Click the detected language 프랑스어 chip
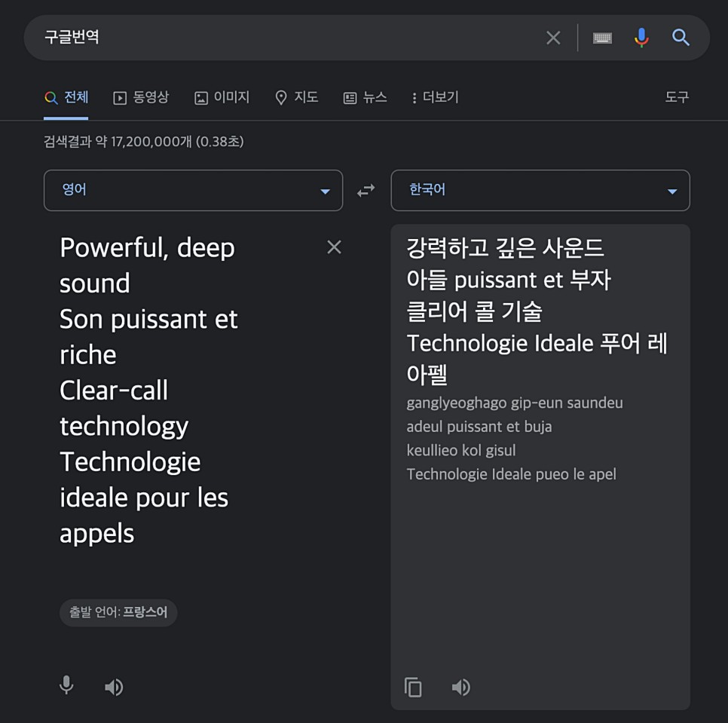The image size is (728, 723). [118, 613]
